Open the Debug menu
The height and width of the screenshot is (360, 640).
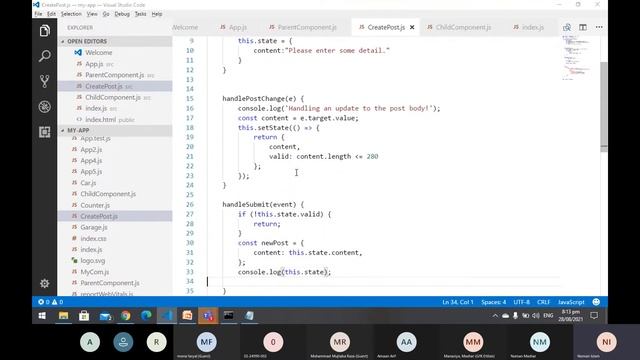coord(122,14)
